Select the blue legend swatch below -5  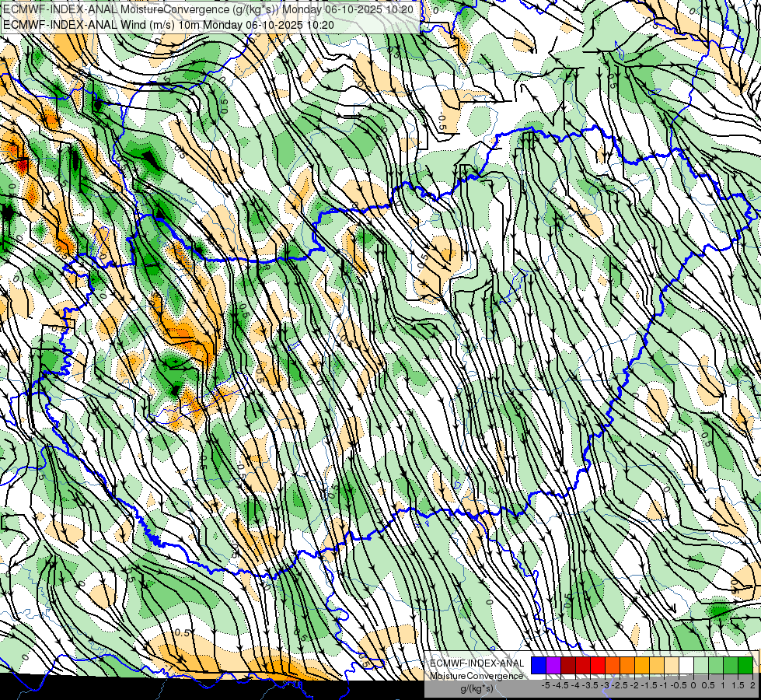click(x=539, y=666)
